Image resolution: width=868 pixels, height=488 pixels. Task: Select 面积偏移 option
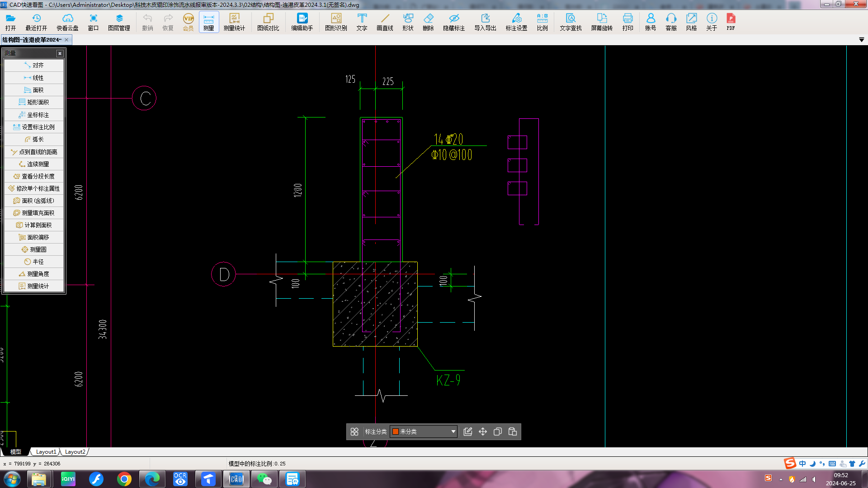tap(34, 237)
